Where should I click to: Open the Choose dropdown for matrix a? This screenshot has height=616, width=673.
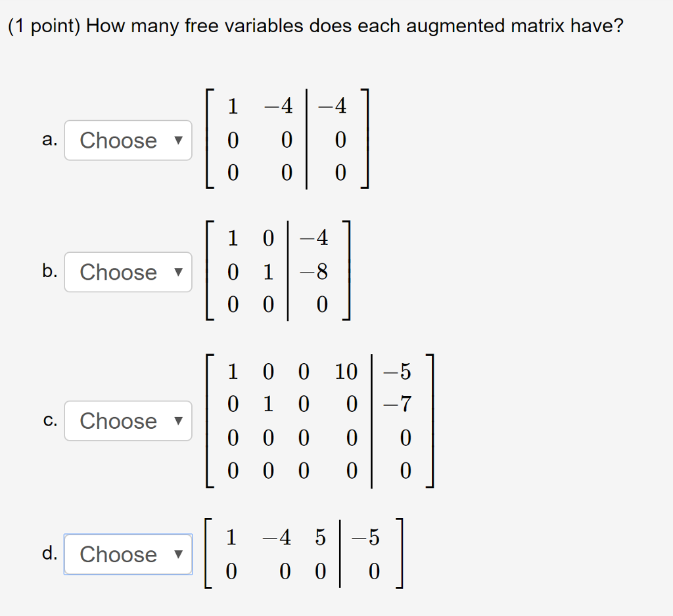128,141
